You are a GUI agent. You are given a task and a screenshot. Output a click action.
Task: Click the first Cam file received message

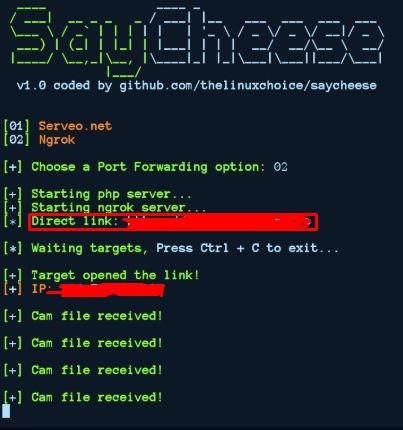click(97, 316)
